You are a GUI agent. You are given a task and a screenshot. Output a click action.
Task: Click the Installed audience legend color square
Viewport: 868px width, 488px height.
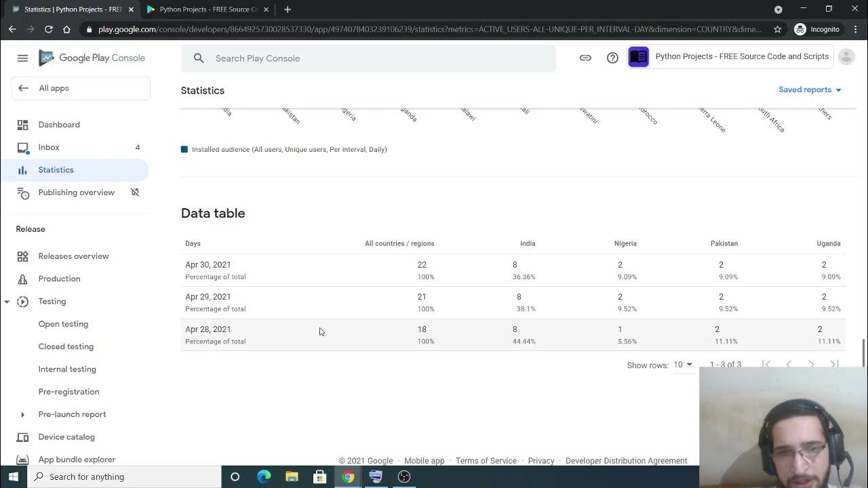point(184,149)
